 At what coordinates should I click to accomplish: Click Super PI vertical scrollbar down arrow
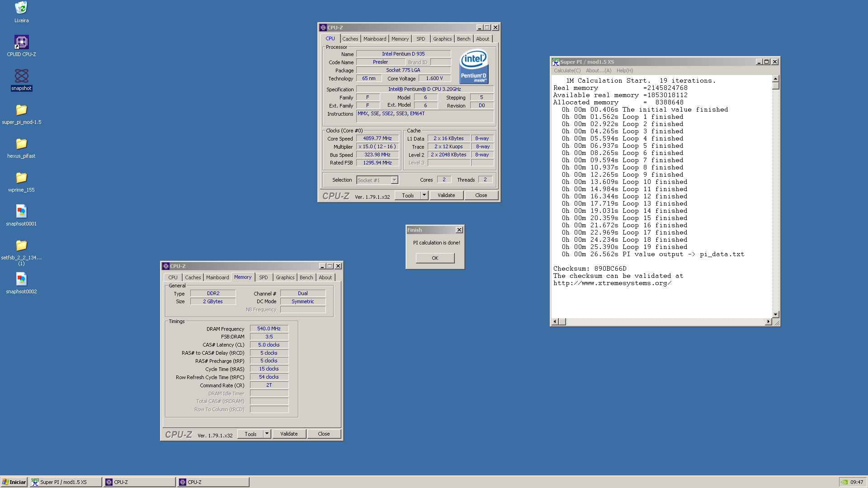(776, 314)
